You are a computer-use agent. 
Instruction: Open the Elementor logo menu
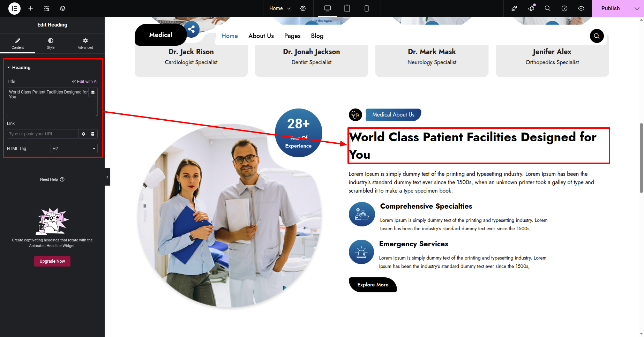click(14, 8)
